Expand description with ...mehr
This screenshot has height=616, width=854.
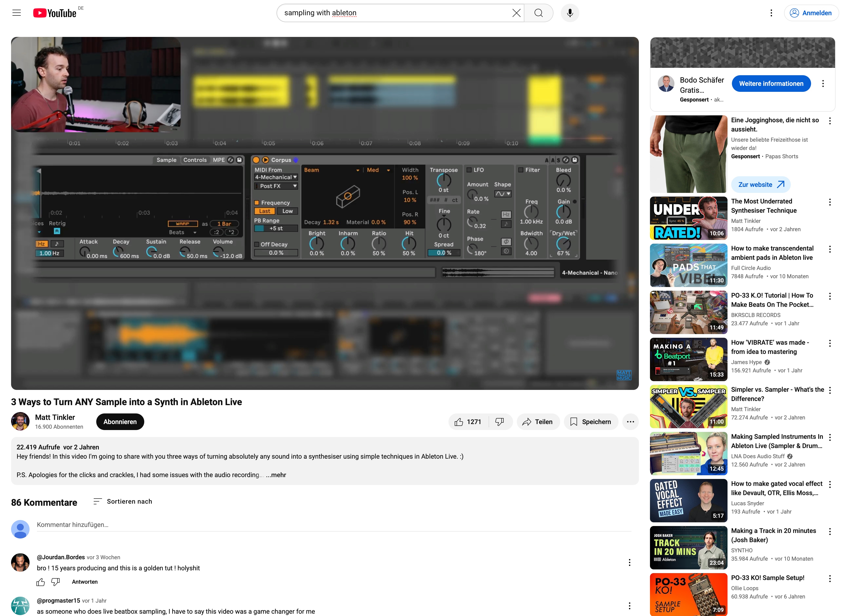point(276,475)
